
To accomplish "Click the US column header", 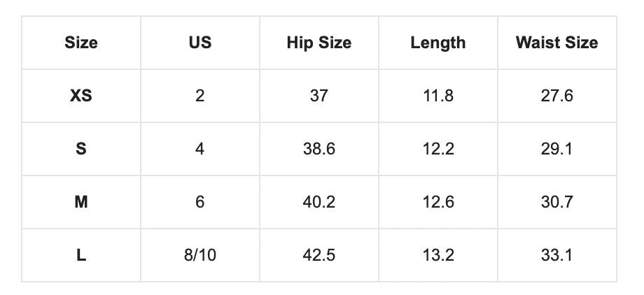I will (x=200, y=43).
